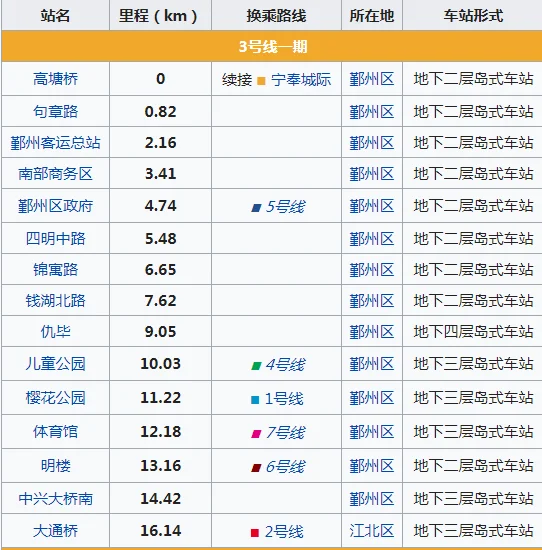
Task: Click the 车站形式 column header
Action: [473, 15]
